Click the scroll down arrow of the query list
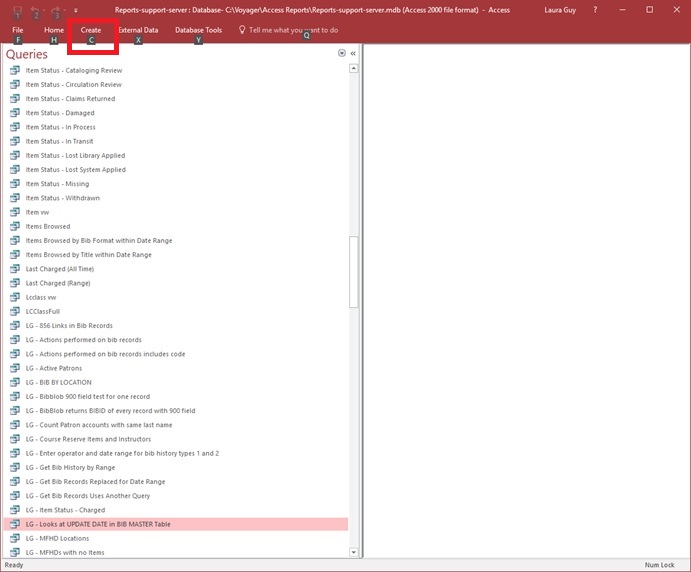 354,551
